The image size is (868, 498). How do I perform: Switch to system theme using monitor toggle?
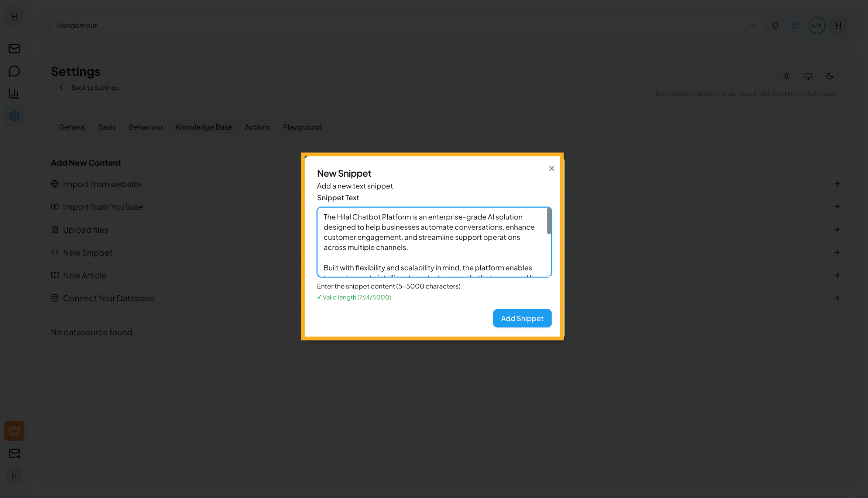pos(808,76)
